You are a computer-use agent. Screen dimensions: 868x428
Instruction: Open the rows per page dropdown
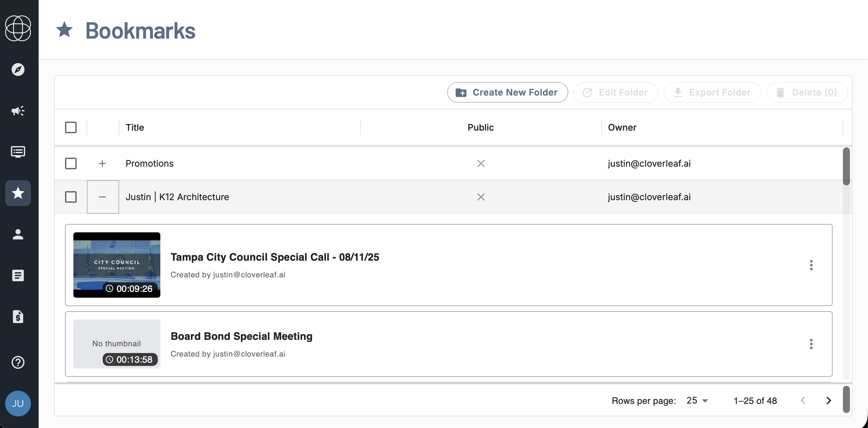click(697, 400)
